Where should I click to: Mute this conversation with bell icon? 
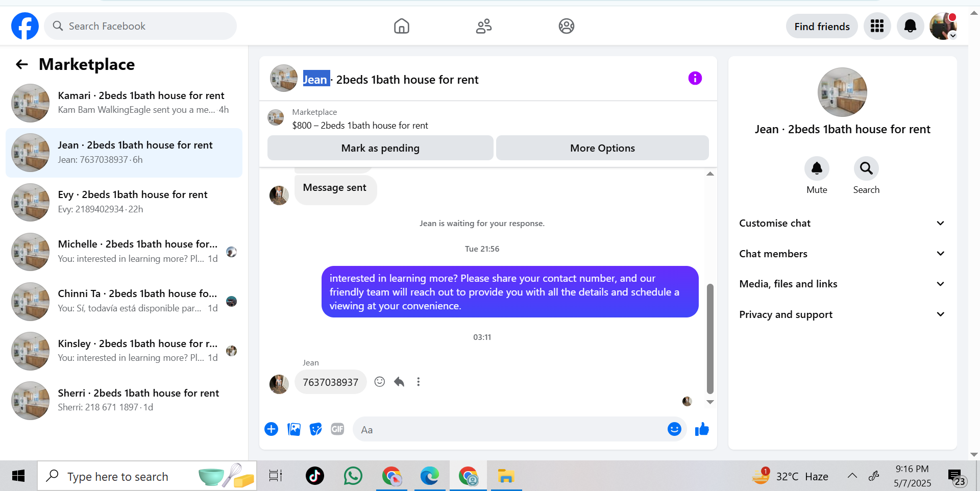coord(817,168)
